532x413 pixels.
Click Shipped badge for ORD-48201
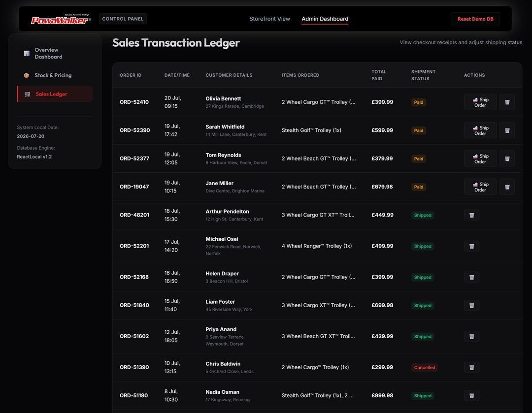423,215
